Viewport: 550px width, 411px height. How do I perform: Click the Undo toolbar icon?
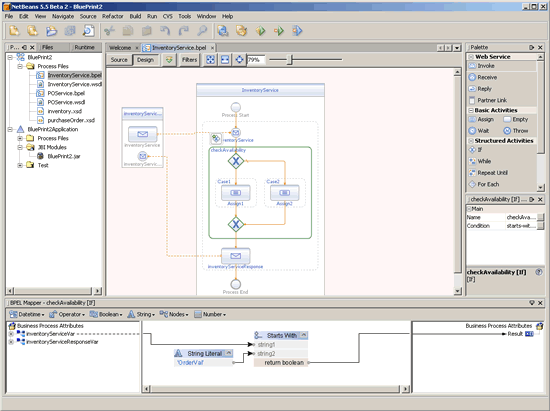pos(165,31)
